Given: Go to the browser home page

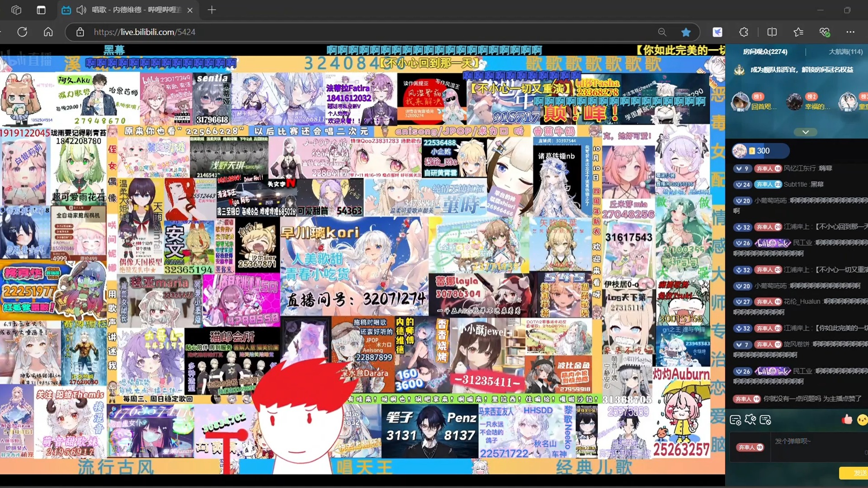Looking at the screenshot, I should click(48, 32).
